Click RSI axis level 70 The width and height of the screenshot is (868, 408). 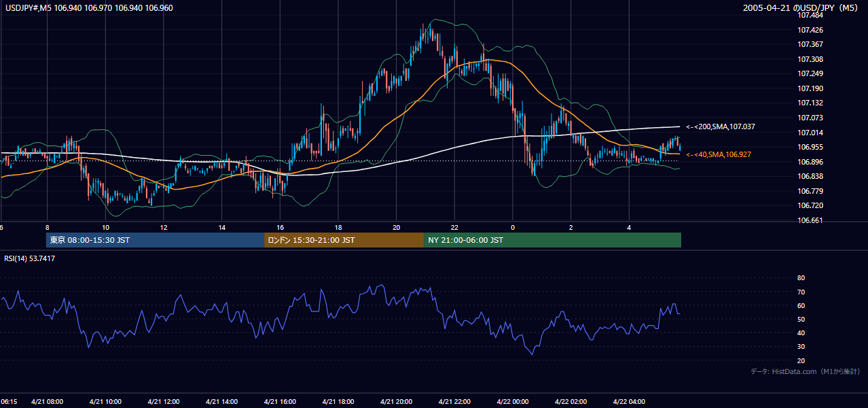[x=801, y=292]
